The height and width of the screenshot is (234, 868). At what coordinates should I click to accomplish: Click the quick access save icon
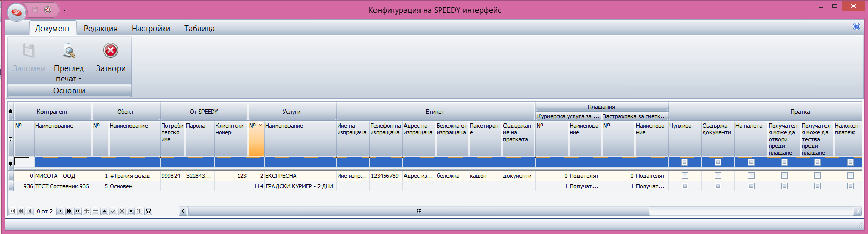pyautogui.click(x=35, y=10)
